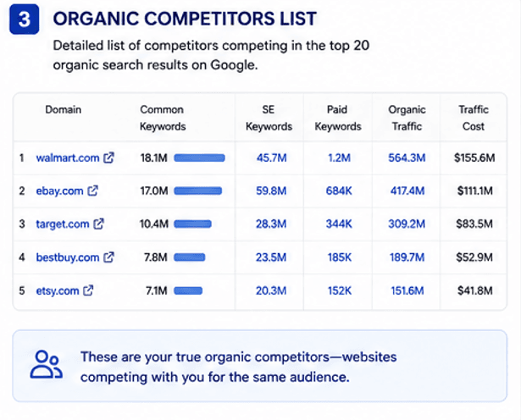Open target's 309.2M organic traffic link
Viewport: 521px width, 420px height.
[407, 224]
